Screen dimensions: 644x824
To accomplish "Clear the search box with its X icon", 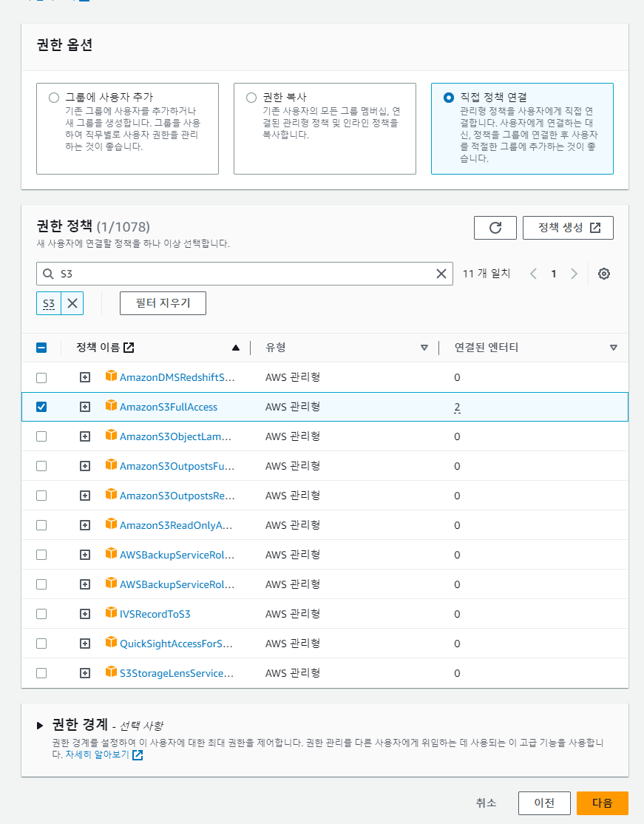I will click(x=441, y=274).
